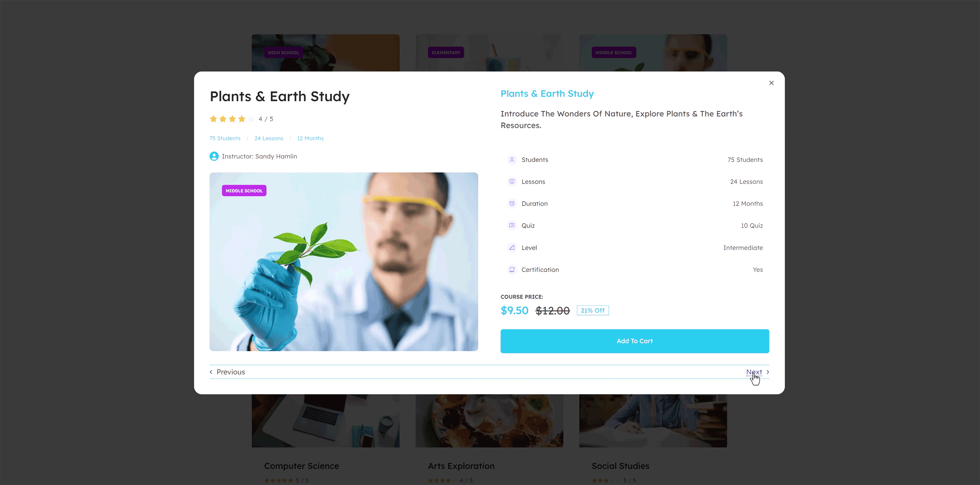Viewport: 980px width, 485px height.
Task: Open the blue Plants & Earth Study link
Action: tap(547, 94)
